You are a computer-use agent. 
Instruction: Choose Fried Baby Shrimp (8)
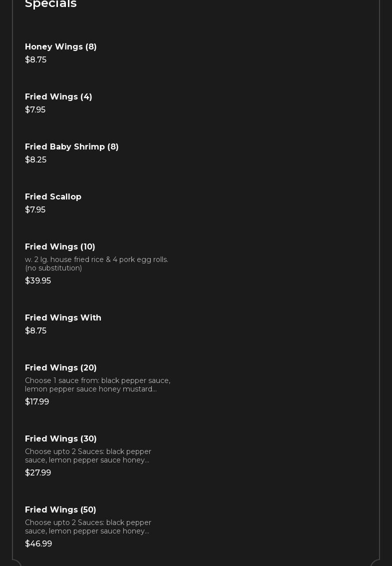[72, 147]
